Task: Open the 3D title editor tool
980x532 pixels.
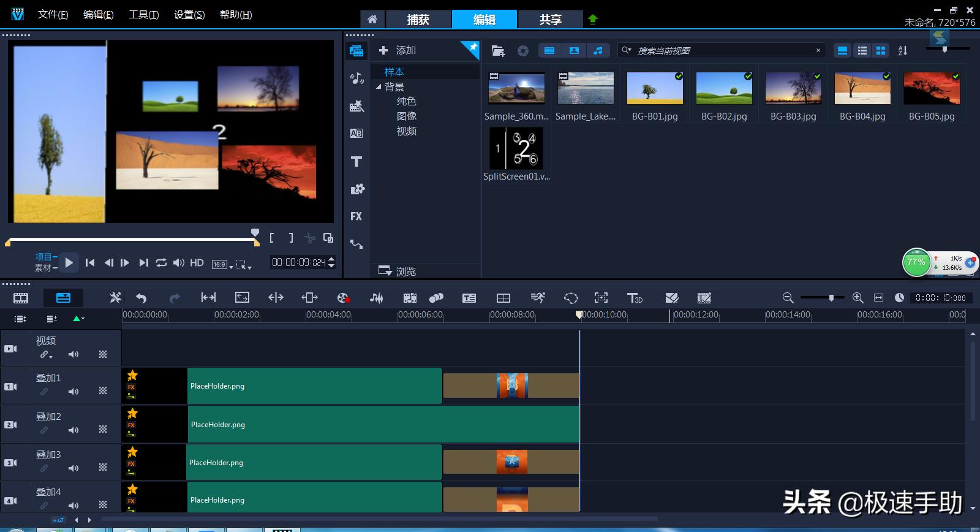Action: click(635, 298)
